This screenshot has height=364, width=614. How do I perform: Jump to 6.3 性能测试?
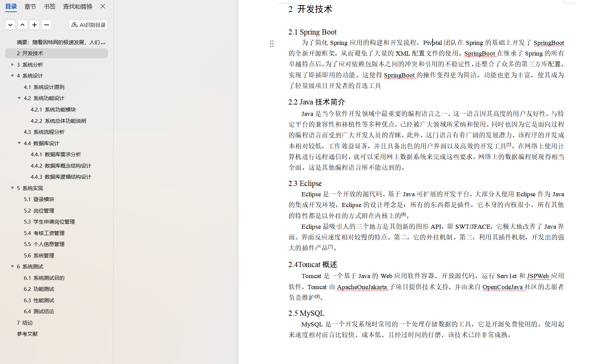[x=39, y=300]
